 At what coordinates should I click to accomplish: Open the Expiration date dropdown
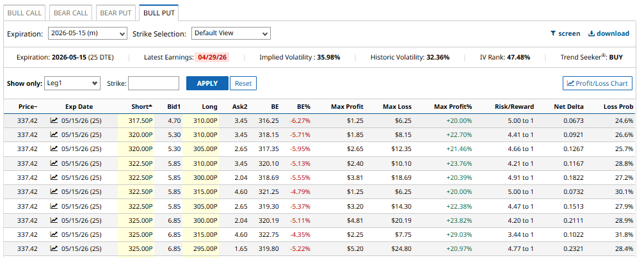pos(87,33)
